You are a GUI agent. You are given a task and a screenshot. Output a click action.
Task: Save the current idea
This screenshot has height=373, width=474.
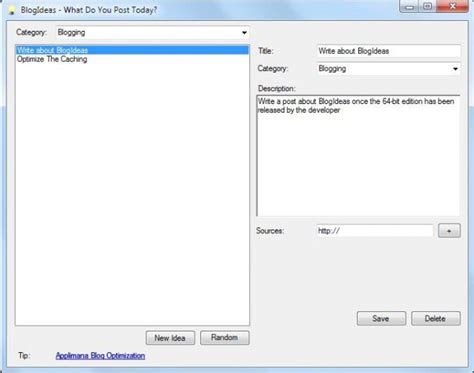381,318
